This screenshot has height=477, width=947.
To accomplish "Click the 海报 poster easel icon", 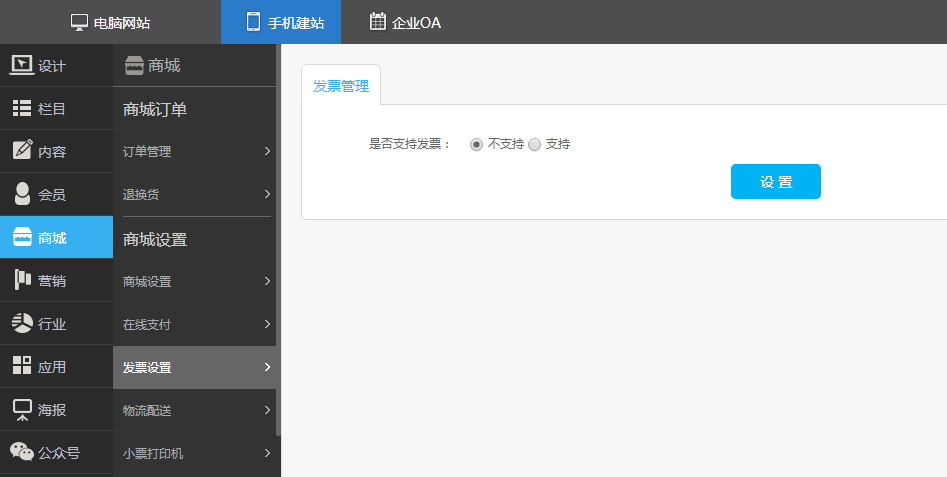I will tap(22, 409).
